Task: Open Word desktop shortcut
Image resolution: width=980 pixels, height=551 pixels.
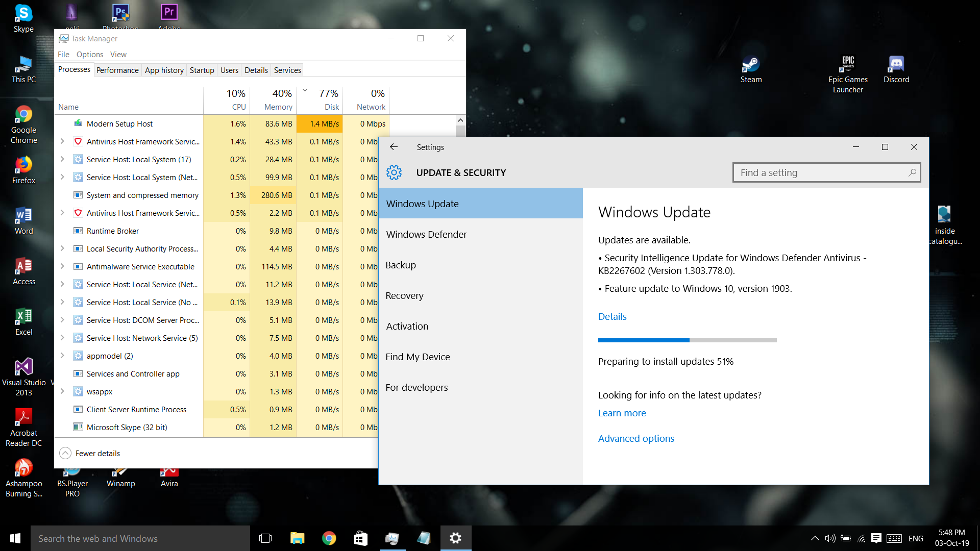Action: 23,220
